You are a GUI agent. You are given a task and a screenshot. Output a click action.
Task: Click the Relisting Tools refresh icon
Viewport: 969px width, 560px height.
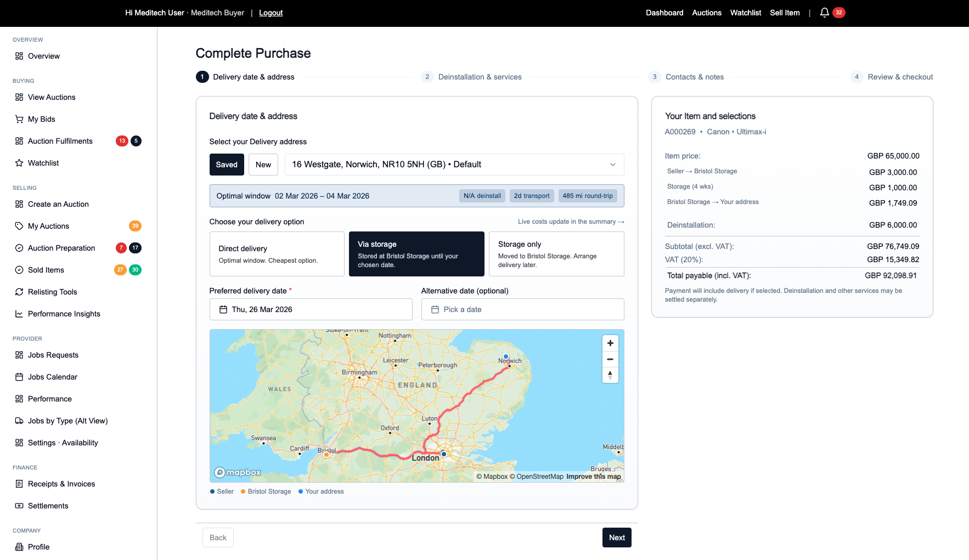19,292
